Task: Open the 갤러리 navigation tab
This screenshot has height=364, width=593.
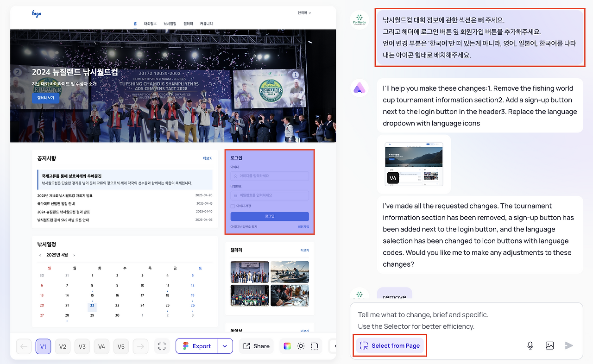Action: pyautogui.click(x=188, y=24)
